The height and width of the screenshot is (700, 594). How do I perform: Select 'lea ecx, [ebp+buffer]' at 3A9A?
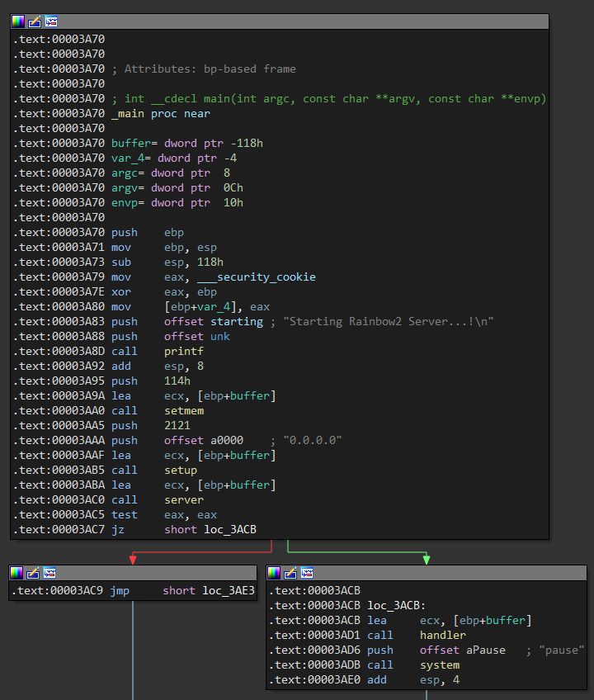point(194,396)
